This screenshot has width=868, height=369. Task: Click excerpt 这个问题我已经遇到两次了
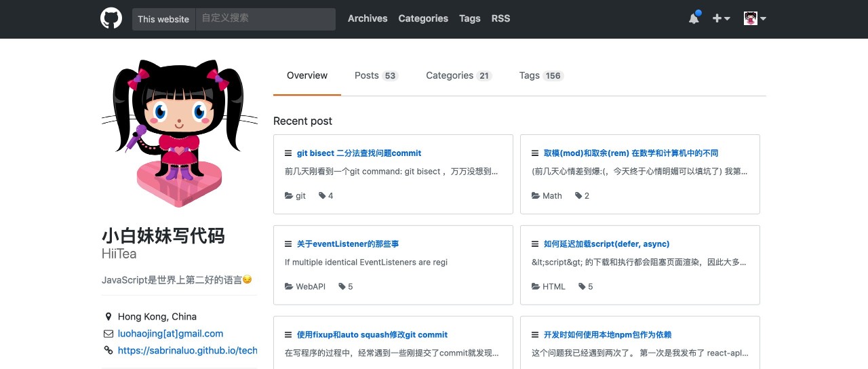640,353
